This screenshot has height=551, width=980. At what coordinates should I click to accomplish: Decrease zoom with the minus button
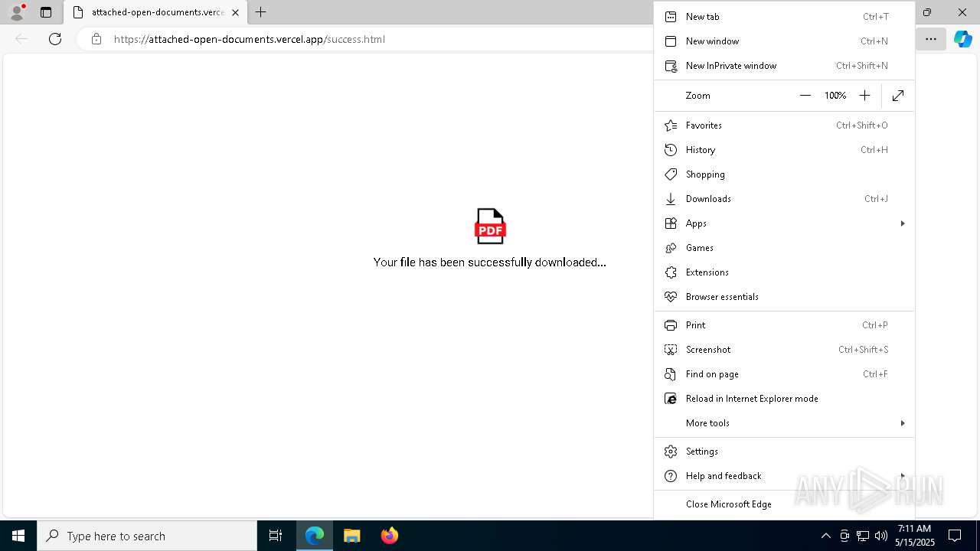[805, 96]
